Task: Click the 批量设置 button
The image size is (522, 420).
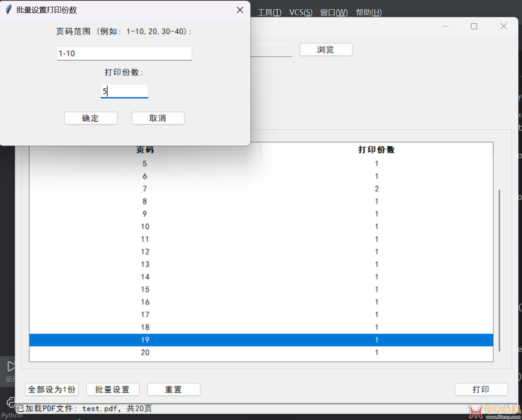Action: [x=112, y=389]
